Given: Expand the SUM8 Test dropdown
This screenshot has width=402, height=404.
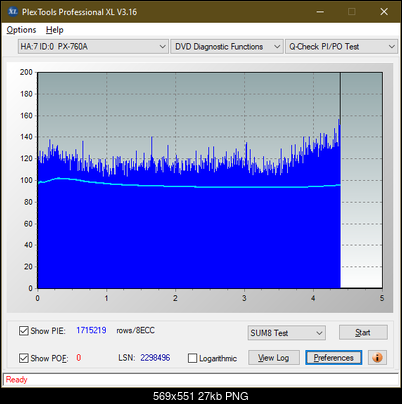Looking at the screenshot, I should point(287,333).
